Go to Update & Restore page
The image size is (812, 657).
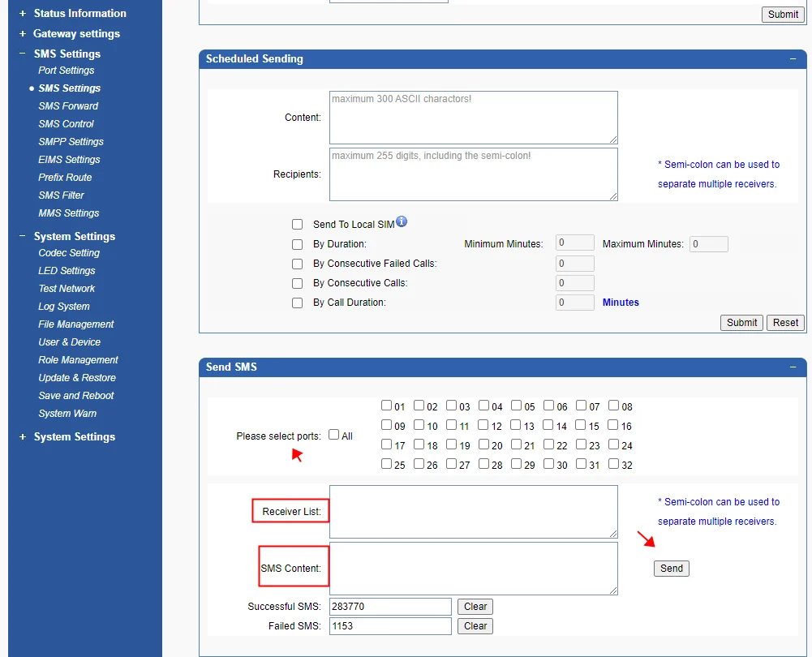tap(77, 378)
